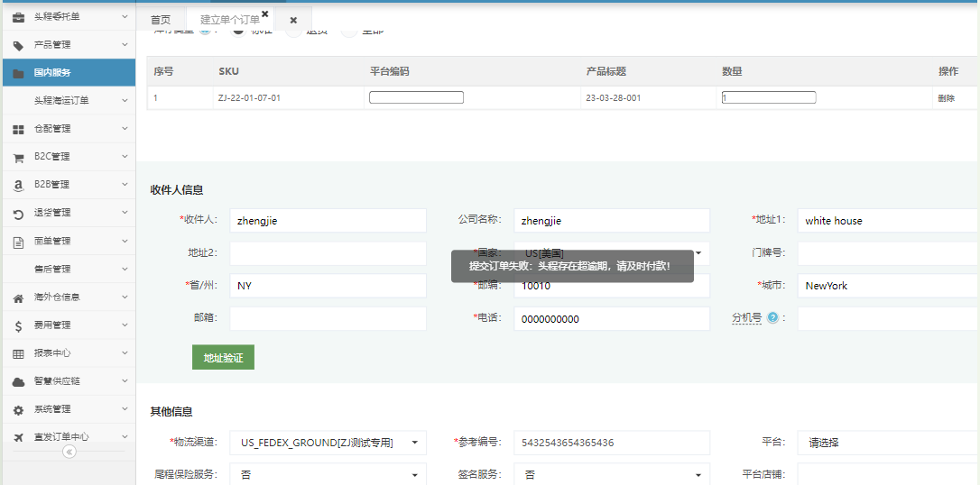Click the 公司名称 input field
The height and width of the screenshot is (485, 980).
point(612,220)
